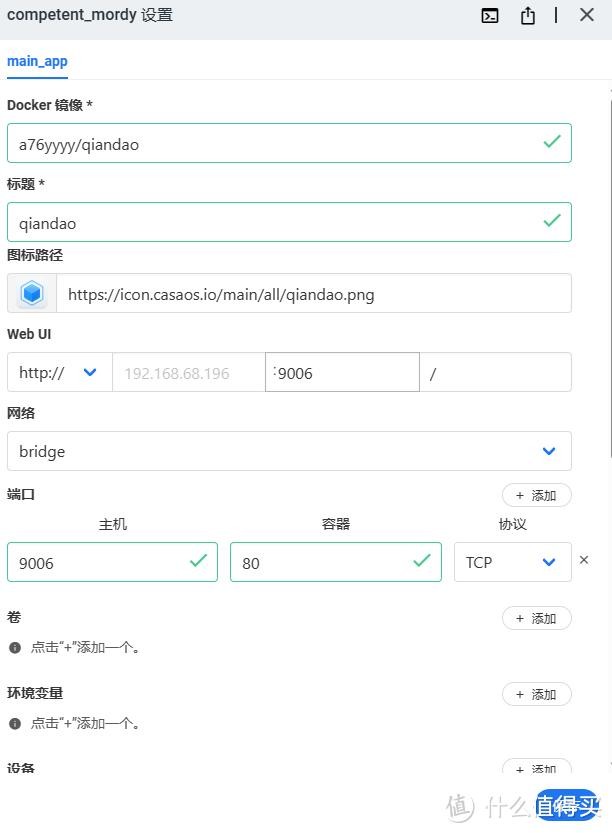This screenshot has height=833, width=612.
Task: Close the competent_mordy settings dialog
Action: click(586, 15)
